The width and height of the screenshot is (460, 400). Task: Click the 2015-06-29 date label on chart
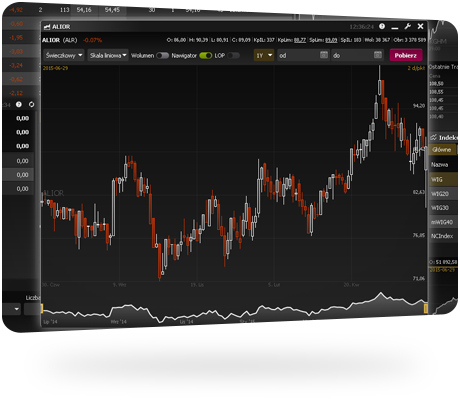point(55,68)
